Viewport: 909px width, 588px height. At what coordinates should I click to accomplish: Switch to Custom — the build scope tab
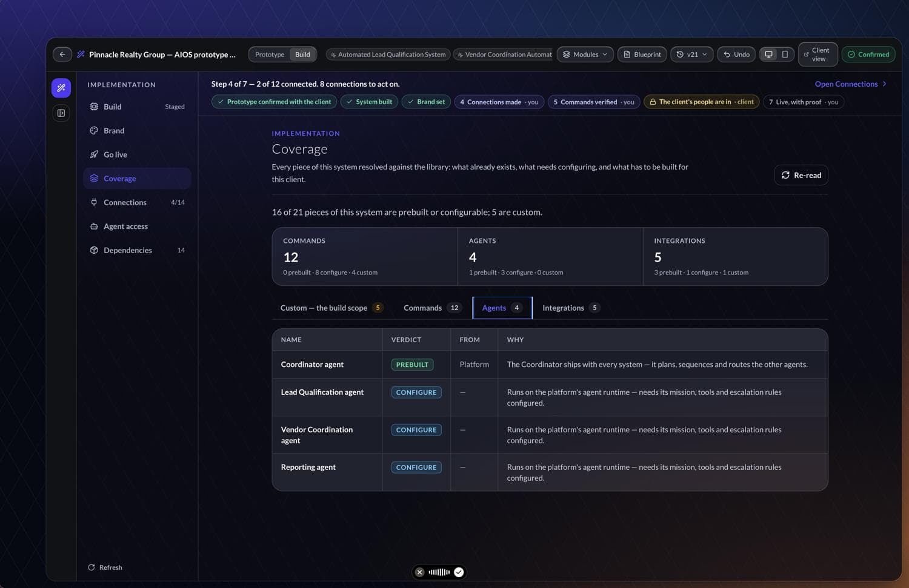click(x=331, y=308)
